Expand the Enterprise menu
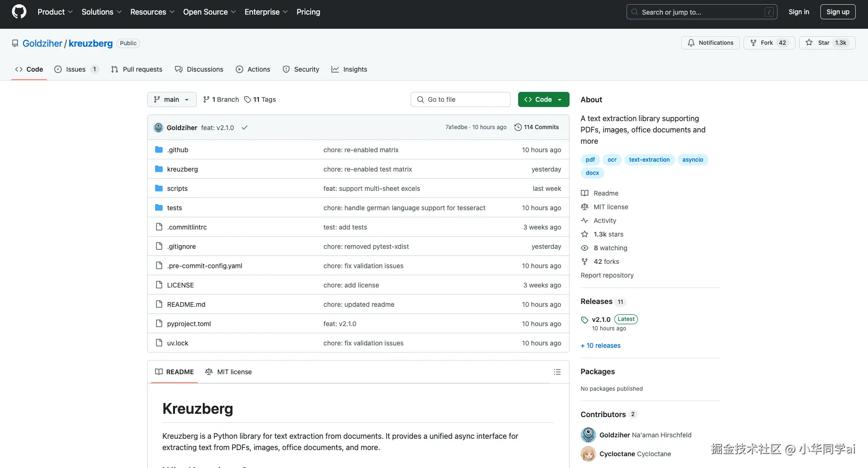This screenshot has height=468, width=868. click(266, 12)
